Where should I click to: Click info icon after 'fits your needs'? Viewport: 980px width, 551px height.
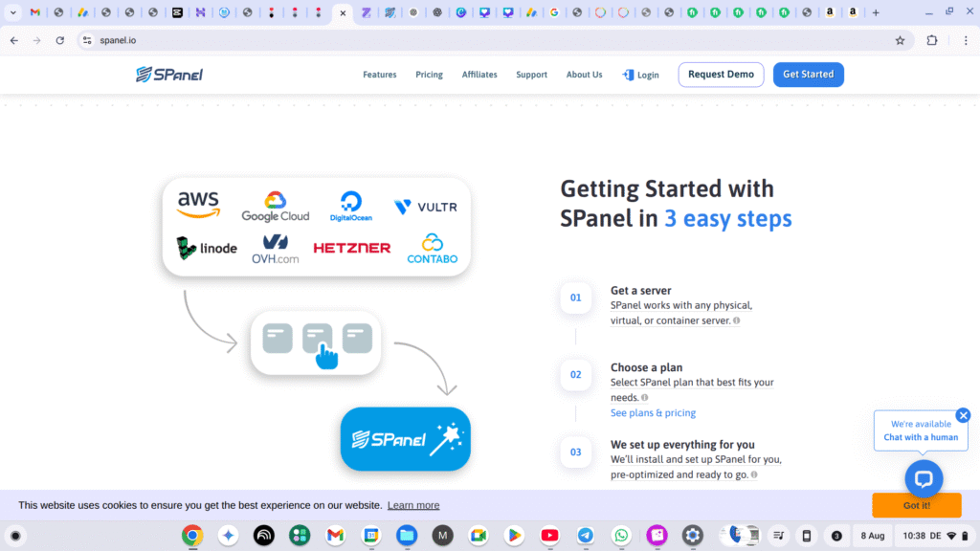pyautogui.click(x=644, y=397)
